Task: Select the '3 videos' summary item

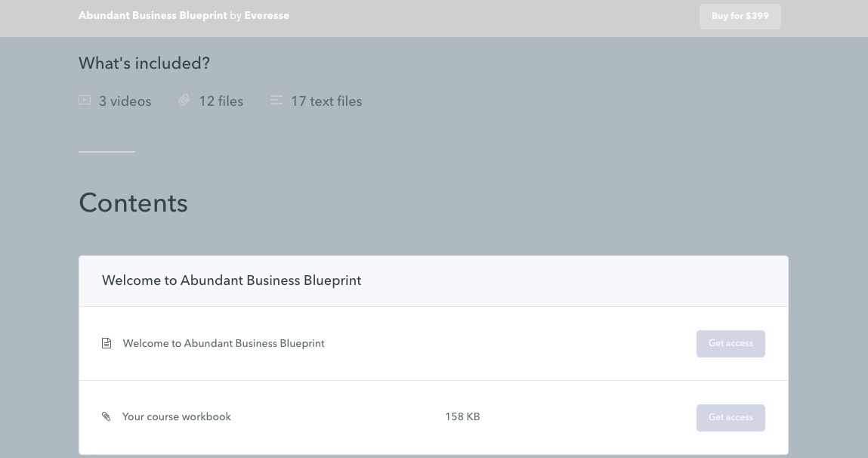Action: click(x=125, y=101)
